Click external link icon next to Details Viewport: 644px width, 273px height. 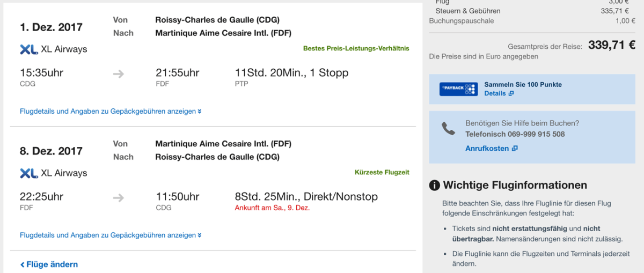point(511,93)
